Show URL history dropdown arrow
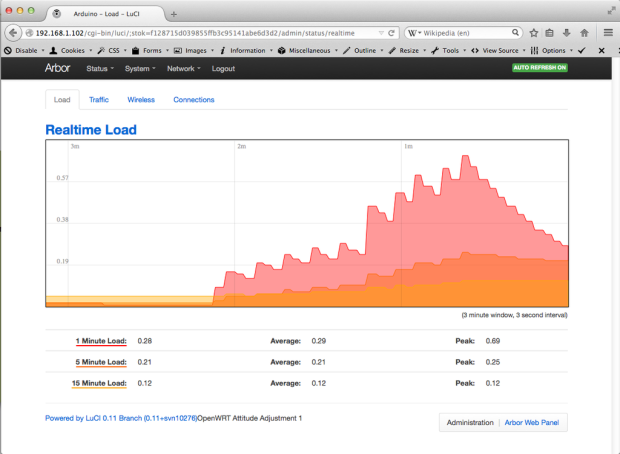This screenshot has width=620, height=454. (381, 33)
